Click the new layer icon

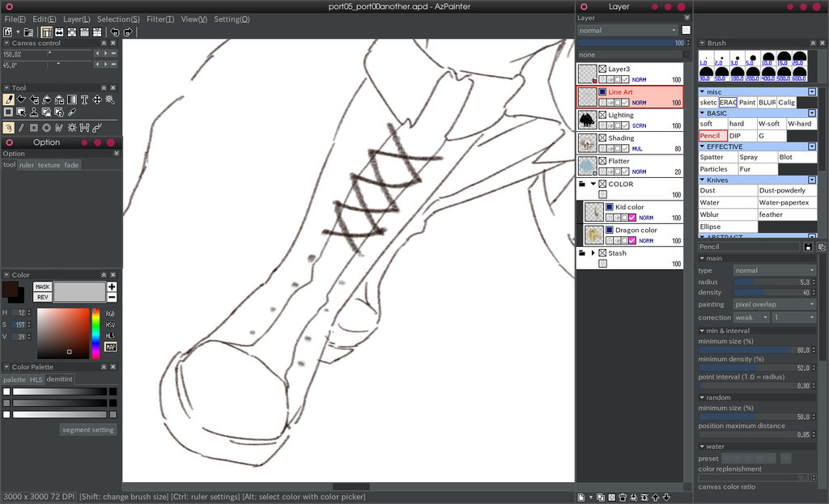click(581, 498)
